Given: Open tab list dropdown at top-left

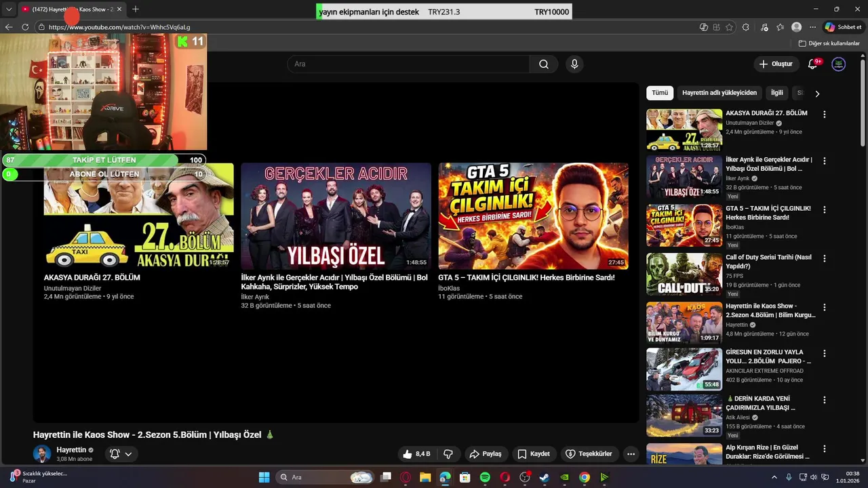Looking at the screenshot, I should (x=9, y=9).
